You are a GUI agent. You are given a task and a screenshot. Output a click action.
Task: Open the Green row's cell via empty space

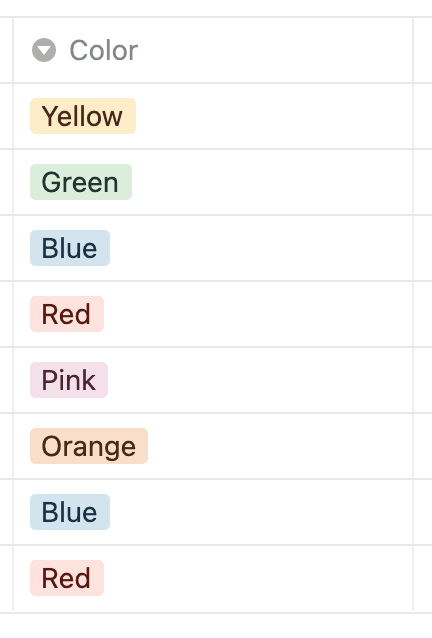(273, 182)
